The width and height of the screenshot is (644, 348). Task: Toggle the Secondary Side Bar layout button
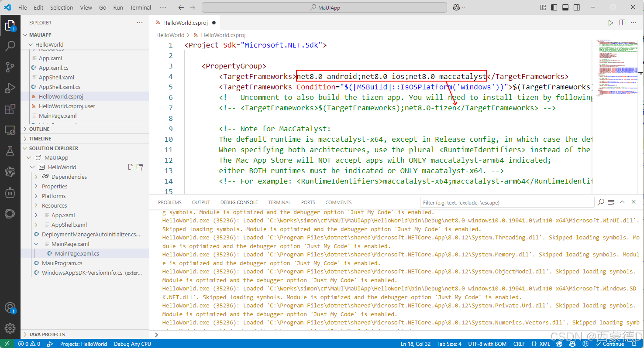click(x=577, y=7)
